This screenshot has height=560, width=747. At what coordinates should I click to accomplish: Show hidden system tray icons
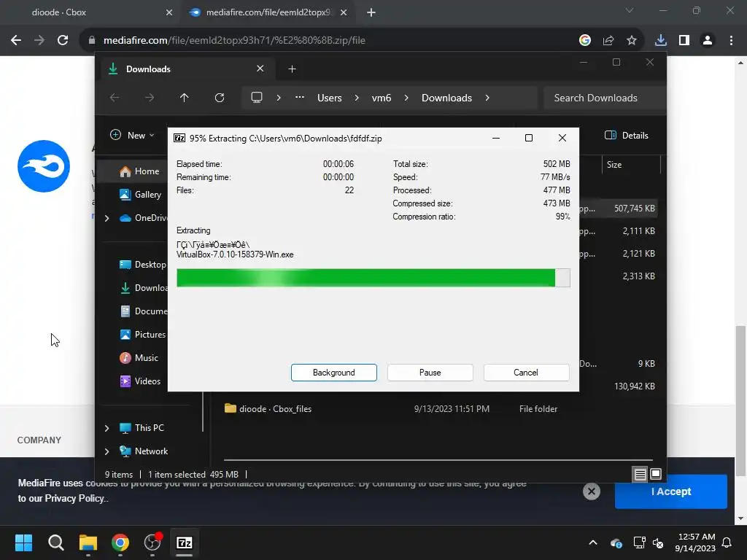pyautogui.click(x=593, y=542)
